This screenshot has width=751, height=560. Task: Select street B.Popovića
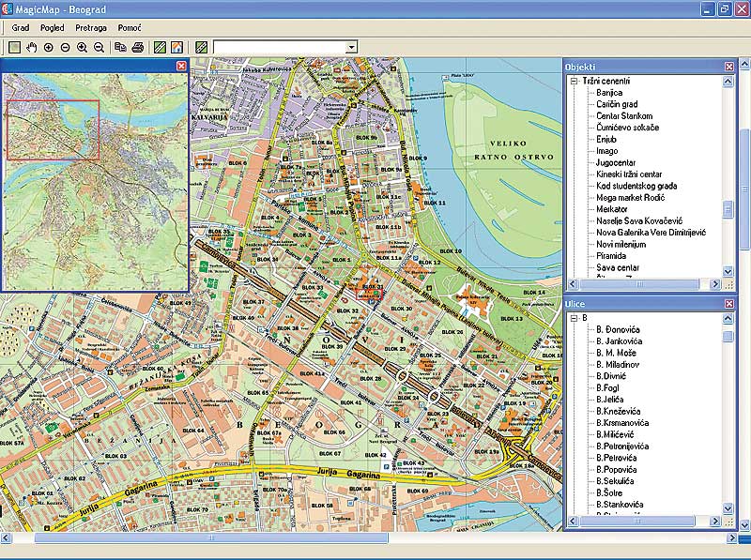point(617,470)
